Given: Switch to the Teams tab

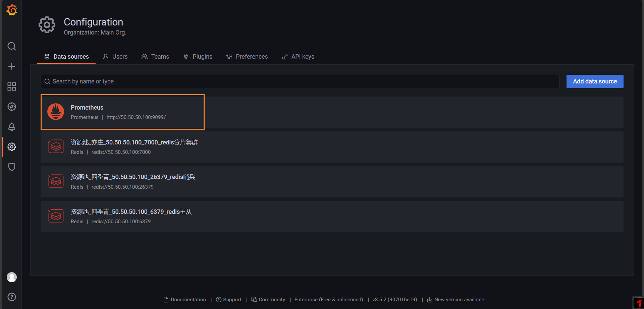Looking at the screenshot, I should 155,57.
